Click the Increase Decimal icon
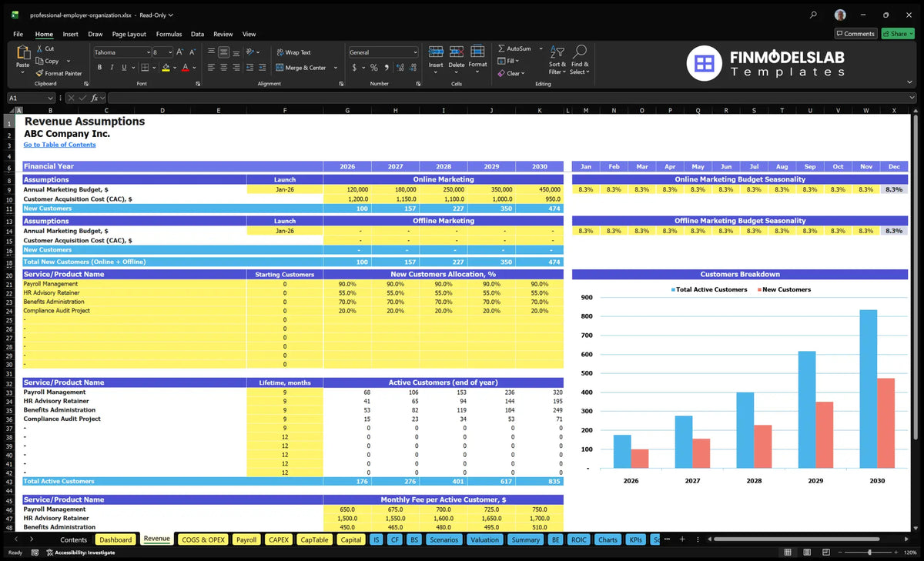 pyautogui.click(x=400, y=68)
